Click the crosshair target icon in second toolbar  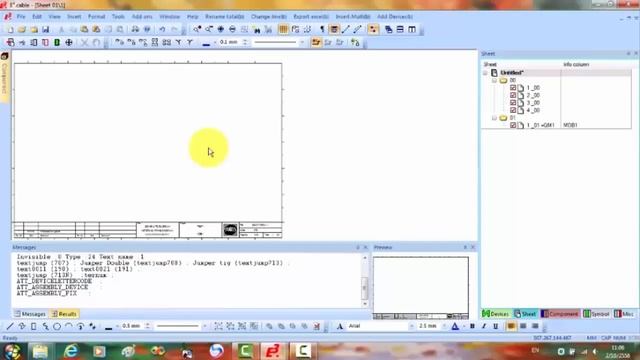pos(69,42)
